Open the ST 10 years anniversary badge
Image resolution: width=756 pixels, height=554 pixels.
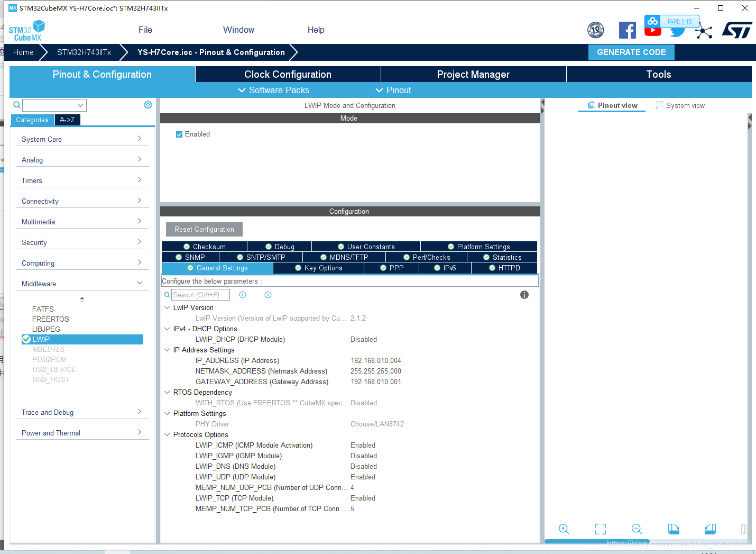[596, 30]
